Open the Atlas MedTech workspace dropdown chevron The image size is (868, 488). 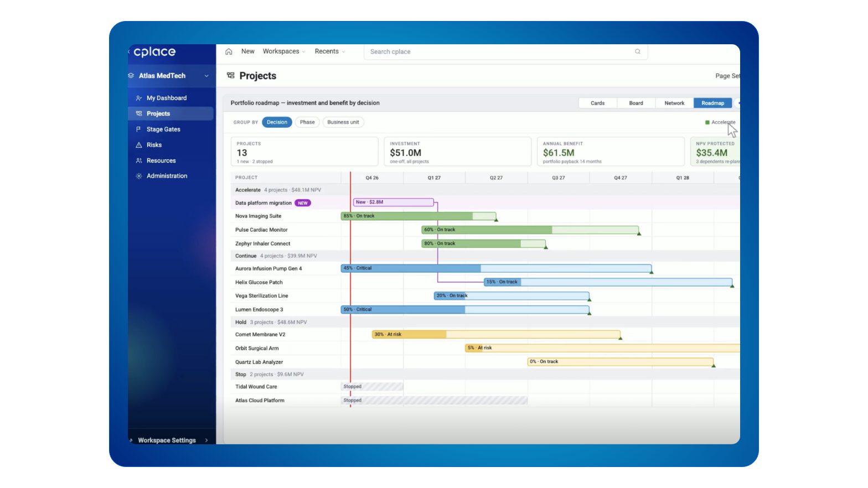point(206,76)
